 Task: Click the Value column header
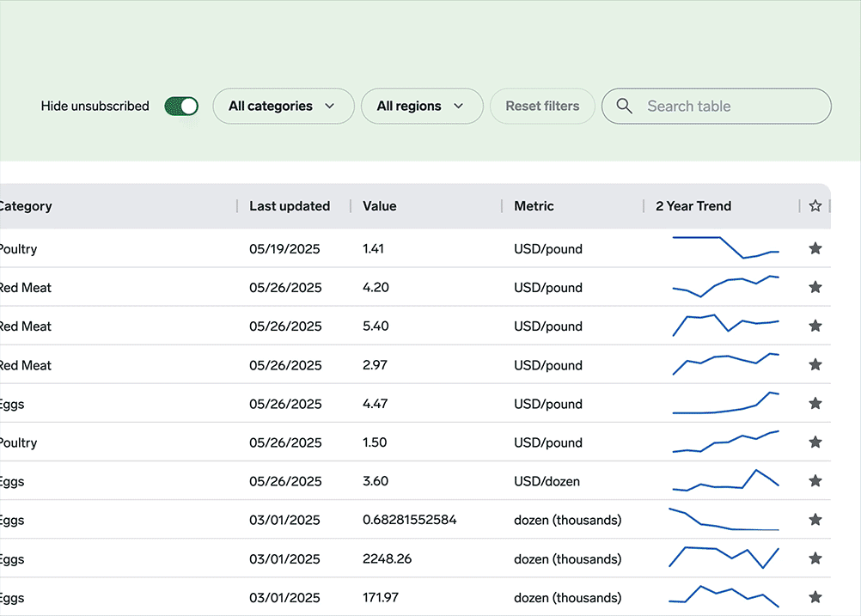(380, 206)
